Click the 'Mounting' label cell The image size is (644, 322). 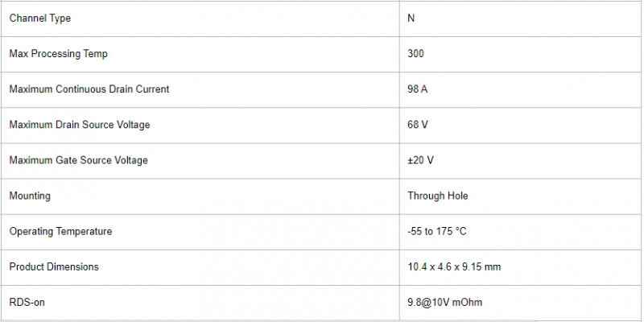[30, 196]
